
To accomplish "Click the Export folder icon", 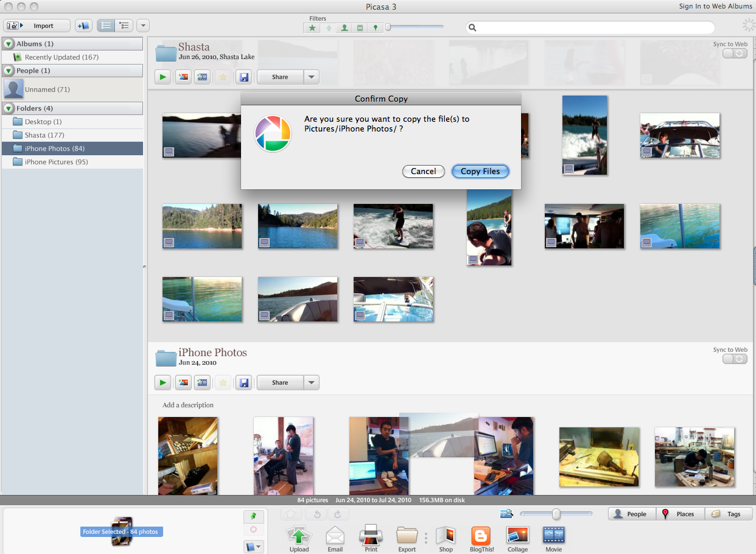I will coord(407,536).
